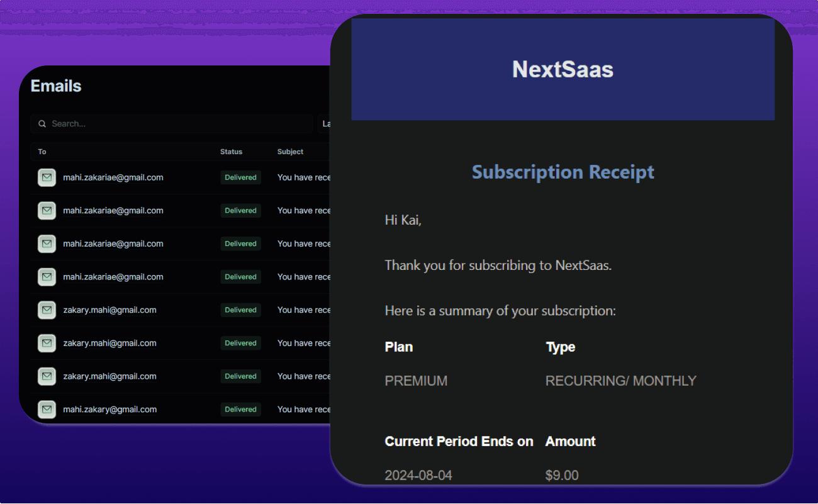Click the NextSaas header banner in the receipt
The width and height of the screenshot is (818, 504).
tap(563, 69)
